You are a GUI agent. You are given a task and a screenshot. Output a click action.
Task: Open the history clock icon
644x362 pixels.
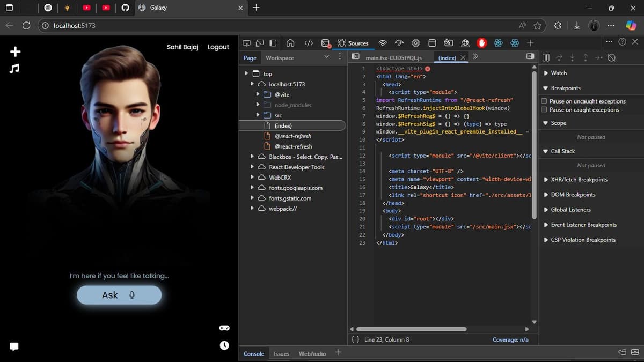coord(224,345)
